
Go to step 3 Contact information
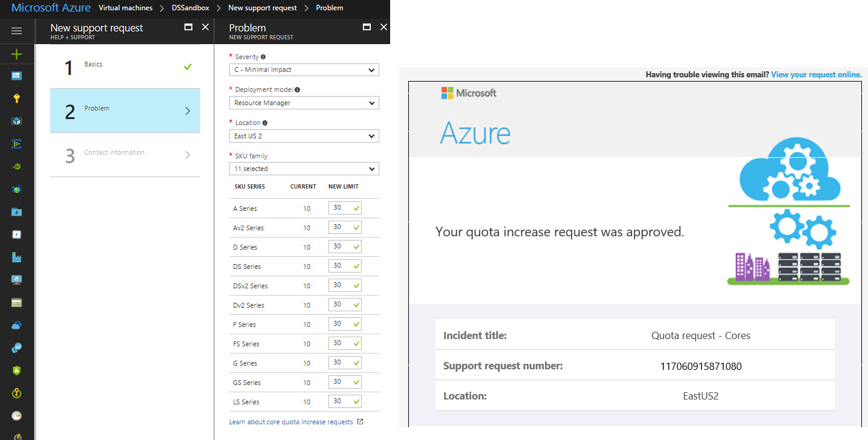(125, 155)
